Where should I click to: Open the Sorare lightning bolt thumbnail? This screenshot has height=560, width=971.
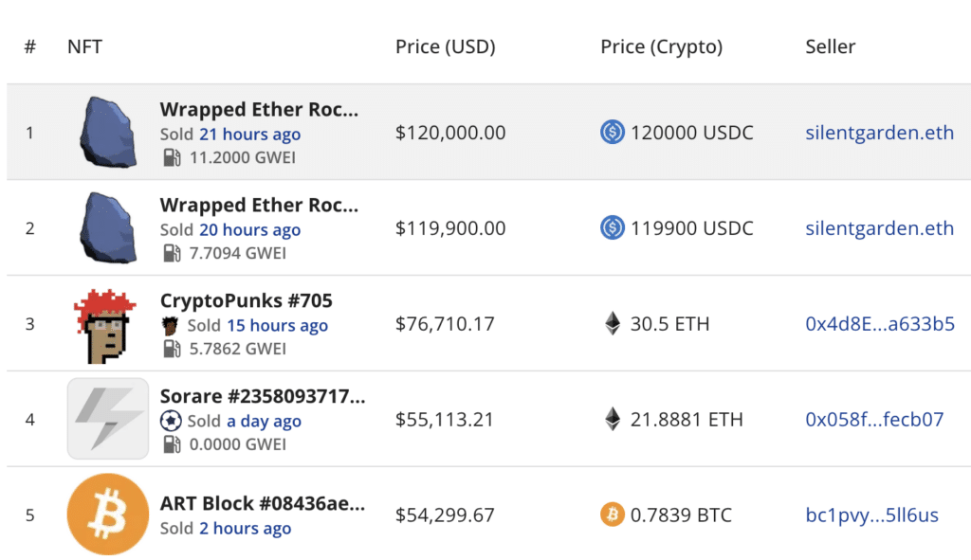click(x=107, y=419)
